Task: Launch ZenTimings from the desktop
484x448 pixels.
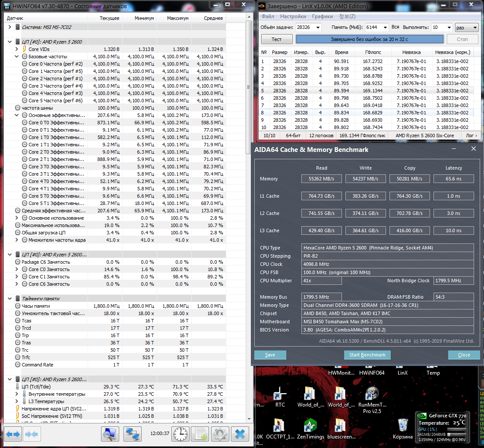Action: click(x=311, y=429)
